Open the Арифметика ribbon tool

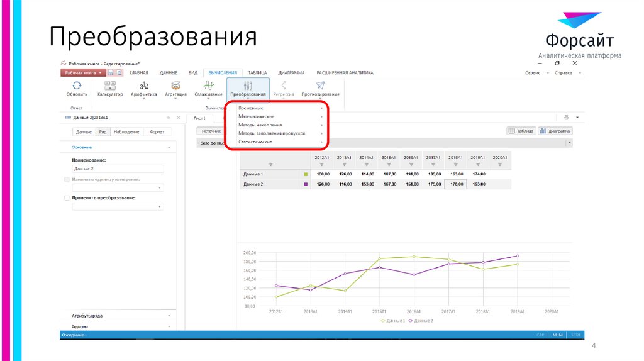pos(144,86)
